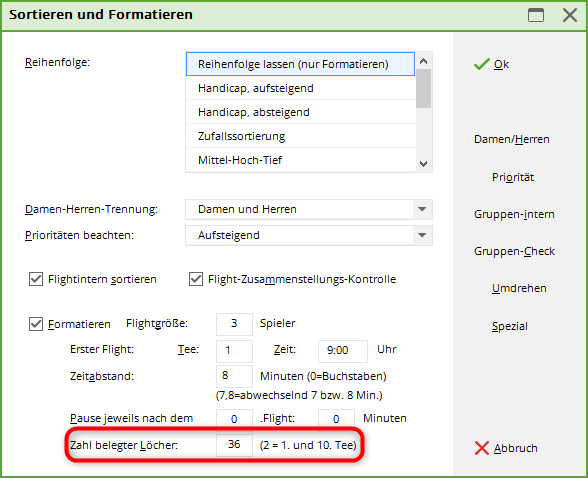
Task: Click the Zeit field showing 9:00
Action: click(343, 351)
